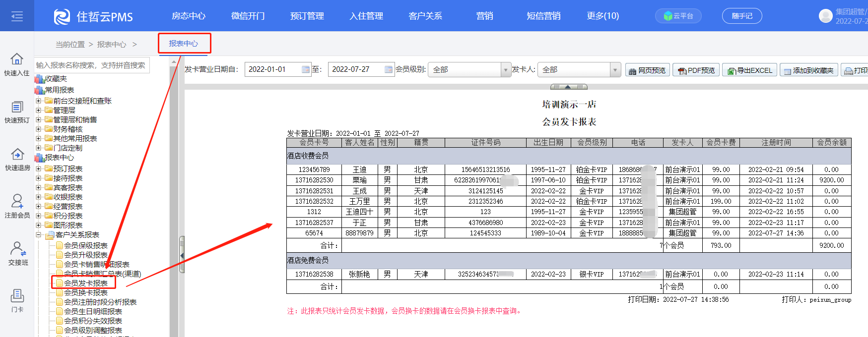Expand 管理层 folder
Image resolution: width=868 pixels, height=337 pixels.
(38, 110)
